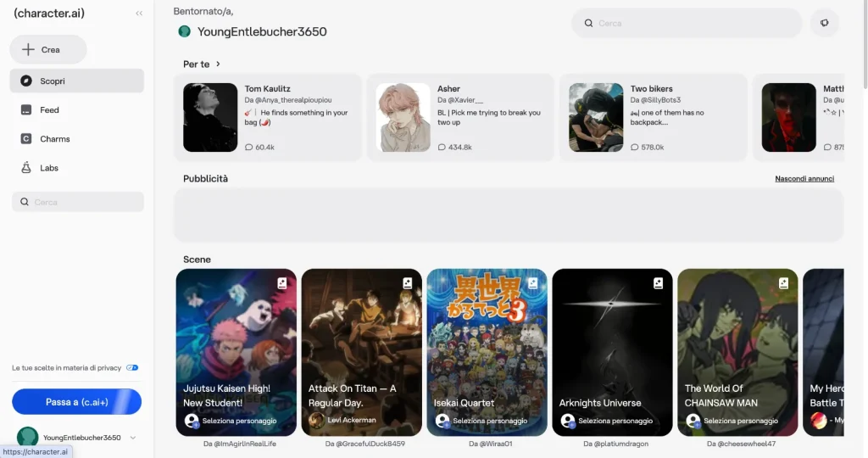Open the Two bikers character card

point(654,117)
